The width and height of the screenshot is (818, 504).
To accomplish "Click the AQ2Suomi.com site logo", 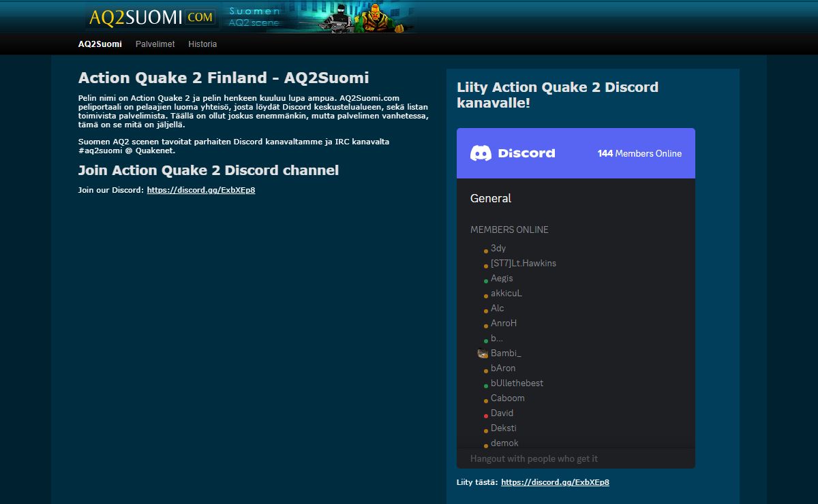I will click(x=152, y=16).
